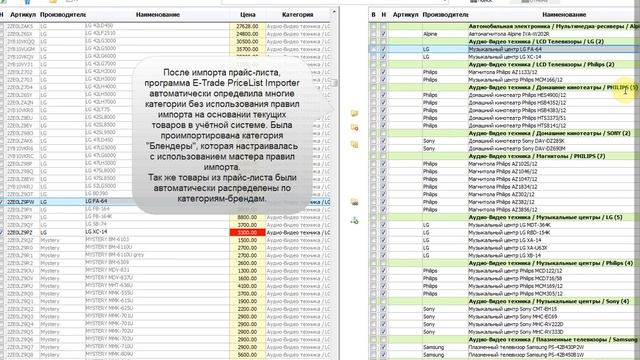
Task: Click red price cell 3300.00
Action: [x=248, y=232]
